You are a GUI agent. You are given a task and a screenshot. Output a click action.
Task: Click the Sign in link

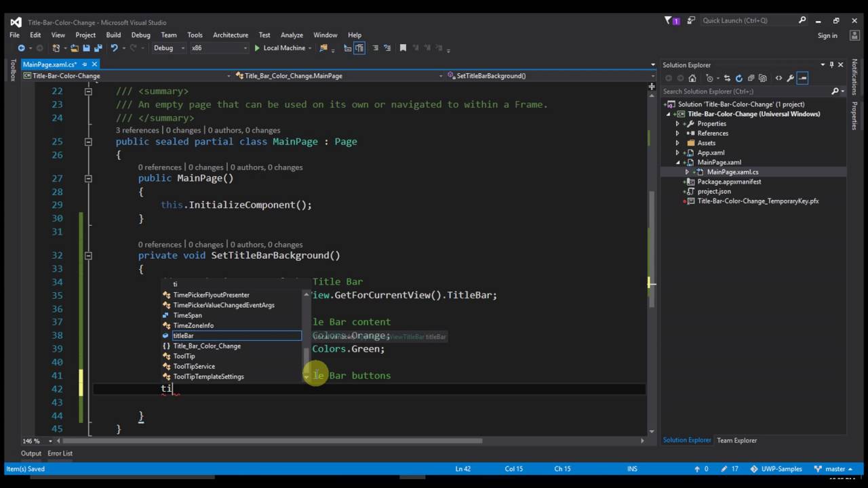827,35
